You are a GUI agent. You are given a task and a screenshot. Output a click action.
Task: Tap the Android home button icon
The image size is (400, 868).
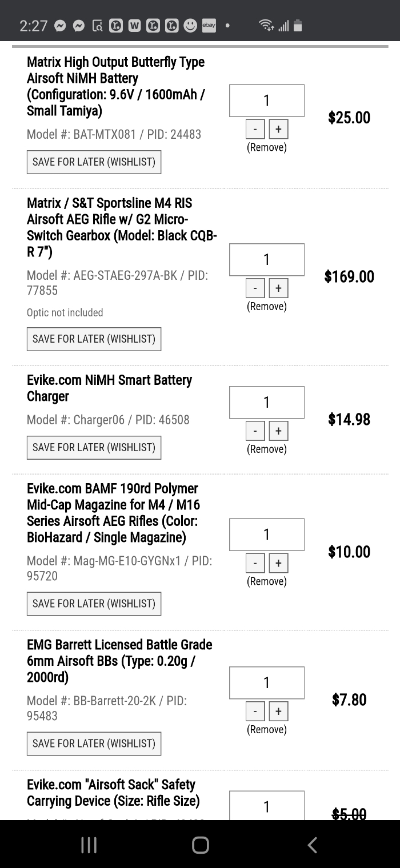pyautogui.click(x=200, y=845)
